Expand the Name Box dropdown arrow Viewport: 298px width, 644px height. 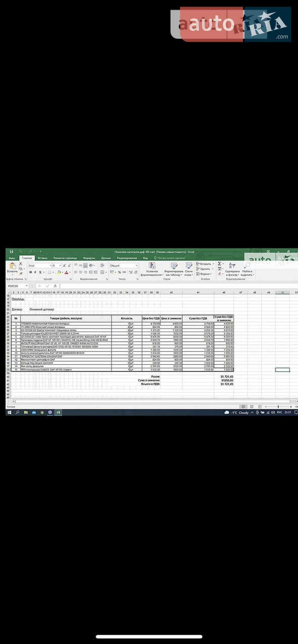coord(27,286)
